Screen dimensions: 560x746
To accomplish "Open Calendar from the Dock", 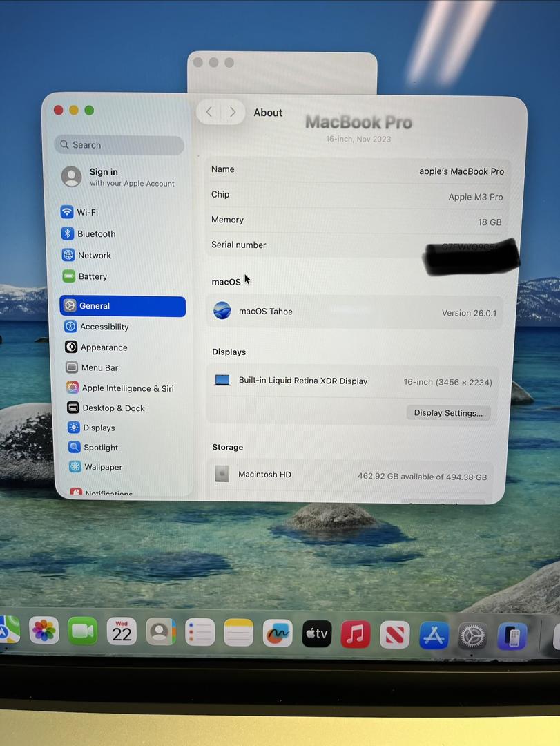I will click(x=122, y=631).
